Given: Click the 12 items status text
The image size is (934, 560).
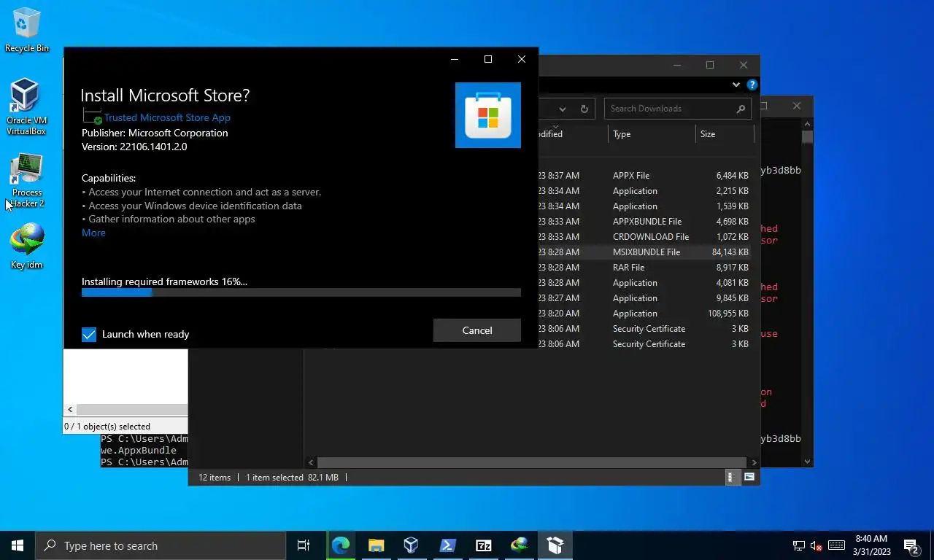Looking at the screenshot, I should click(x=215, y=478).
